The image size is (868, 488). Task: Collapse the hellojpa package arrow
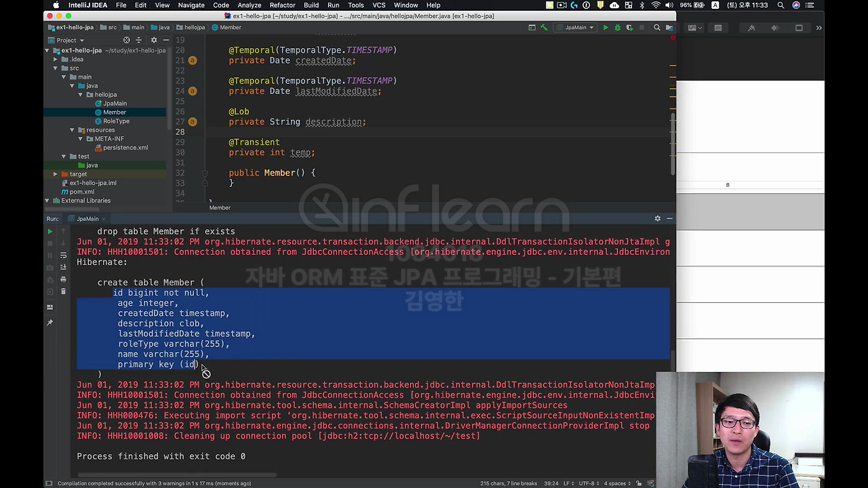[x=80, y=94]
